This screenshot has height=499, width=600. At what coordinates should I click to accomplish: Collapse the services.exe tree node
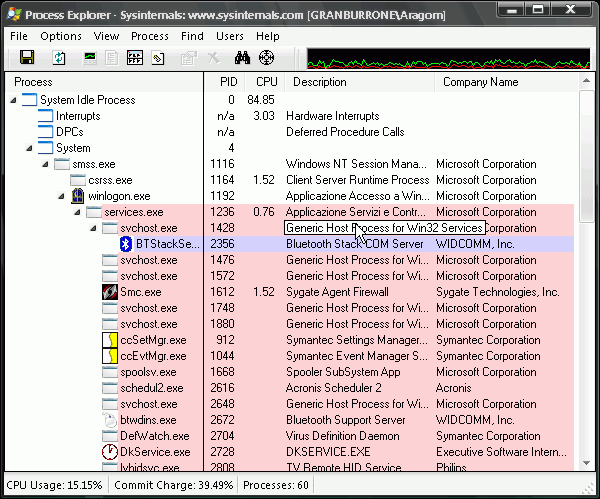[x=78, y=212]
